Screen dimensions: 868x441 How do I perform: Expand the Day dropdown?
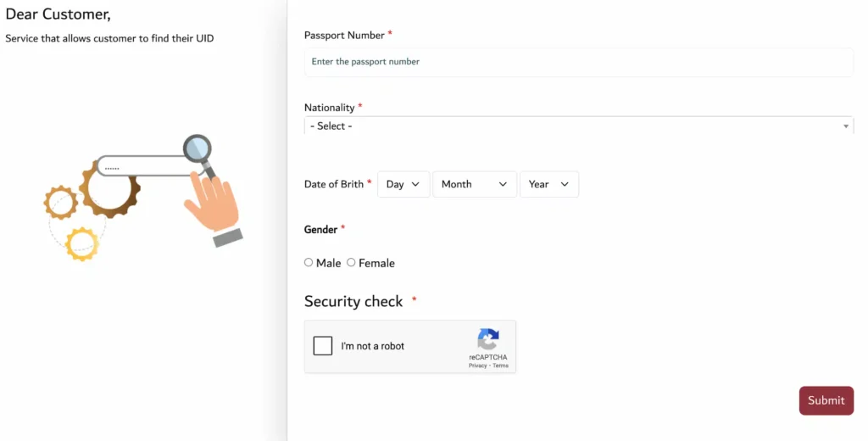coord(403,184)
